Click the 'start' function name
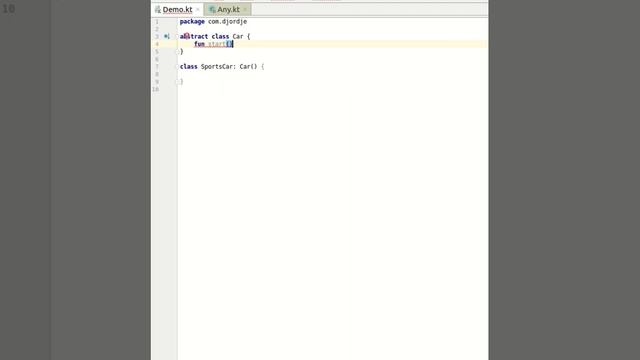 click(217, 44)
